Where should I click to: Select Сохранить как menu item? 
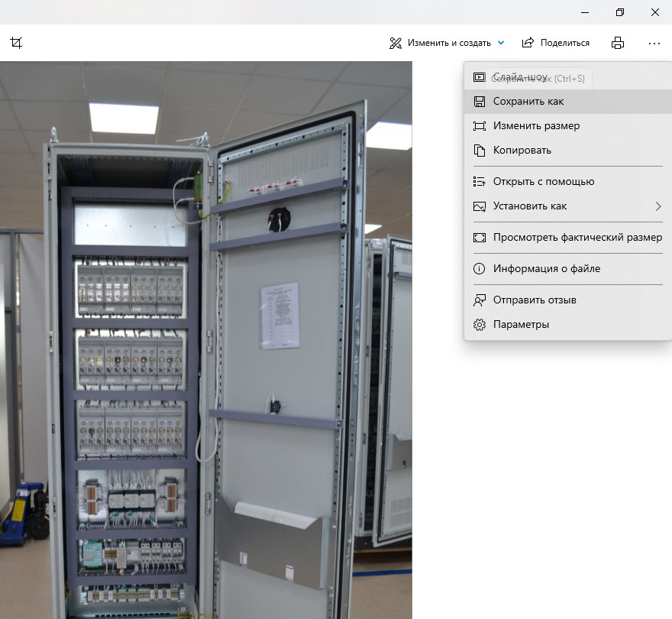[x=568, y=102]
